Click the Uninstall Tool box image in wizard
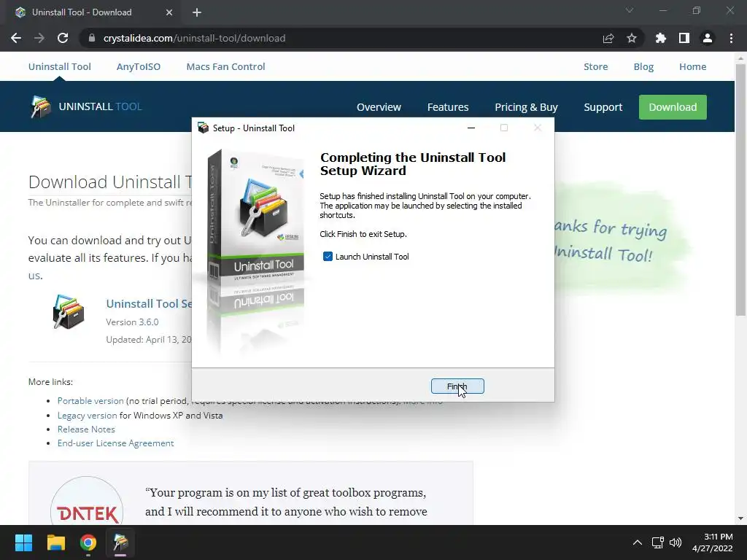This screenshot has width=747, height=560. point(255,252)
